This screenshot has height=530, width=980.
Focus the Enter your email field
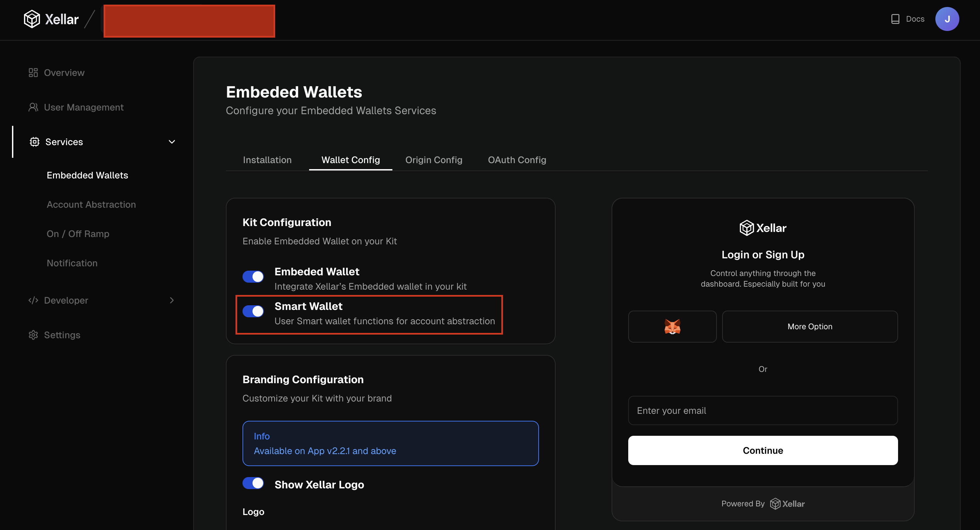(763, 410)
